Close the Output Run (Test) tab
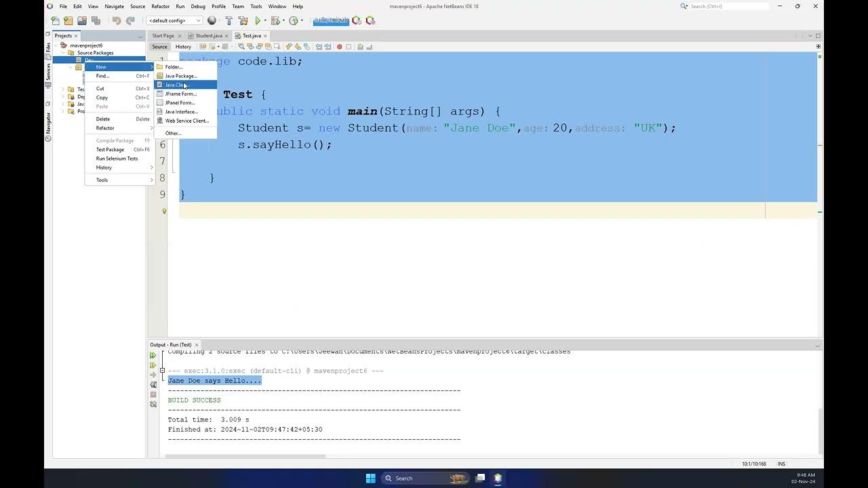Screen dimensions: 868x488 point(197,345)
